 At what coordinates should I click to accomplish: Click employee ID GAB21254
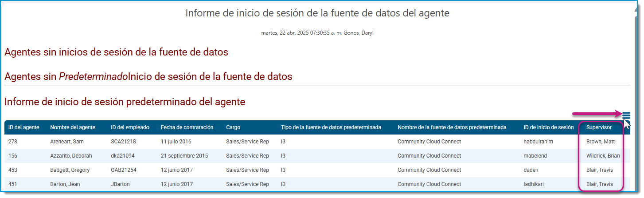tap(123, 170)
